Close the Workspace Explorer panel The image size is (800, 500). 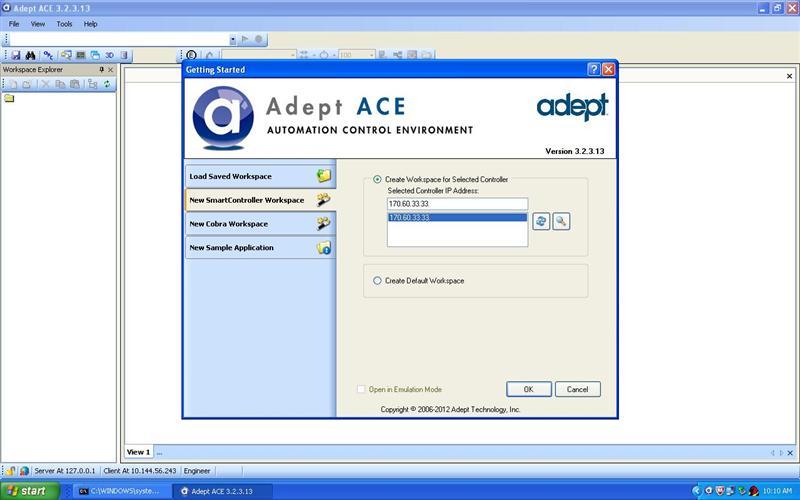[111, 69]
